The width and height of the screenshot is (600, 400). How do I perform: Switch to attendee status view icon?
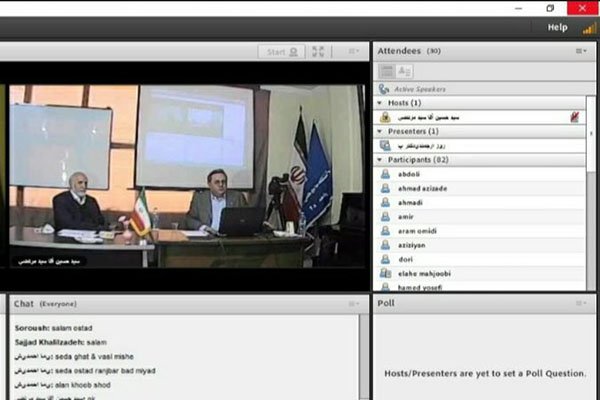click(404, 71)
